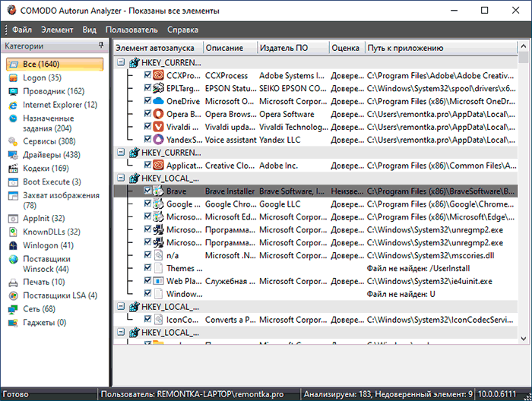Click the Поставщики LSA icon
This screenshot has height=401, width=532.
13,295
